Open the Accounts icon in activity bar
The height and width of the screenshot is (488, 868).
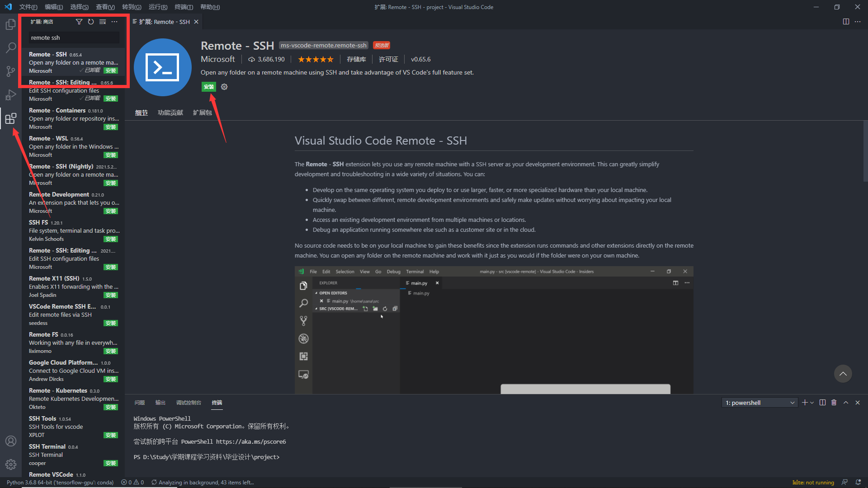[10, 441]
